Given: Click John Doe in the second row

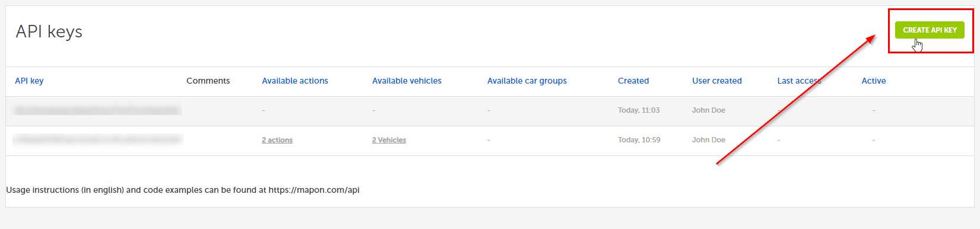Looking at the screenshot, I should [709, 140].
